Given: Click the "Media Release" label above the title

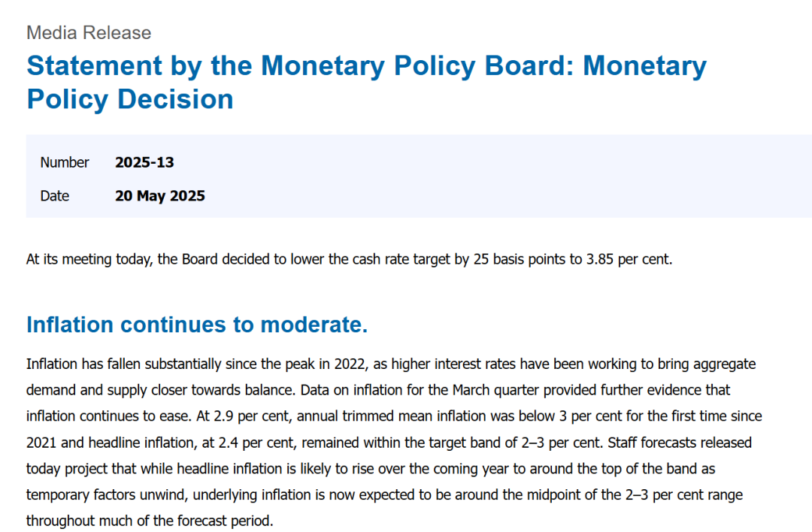Looking at the screenshot, I should click(89, 33).
